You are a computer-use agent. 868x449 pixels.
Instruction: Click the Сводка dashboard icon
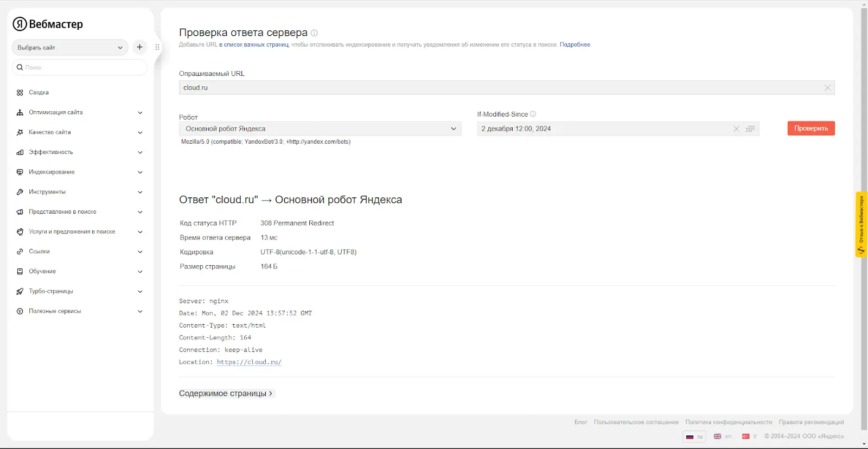[20, 93]
